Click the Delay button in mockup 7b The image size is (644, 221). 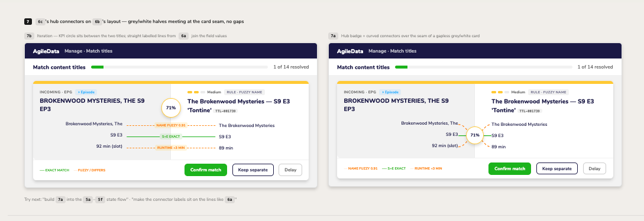click(x=290, y=170)
